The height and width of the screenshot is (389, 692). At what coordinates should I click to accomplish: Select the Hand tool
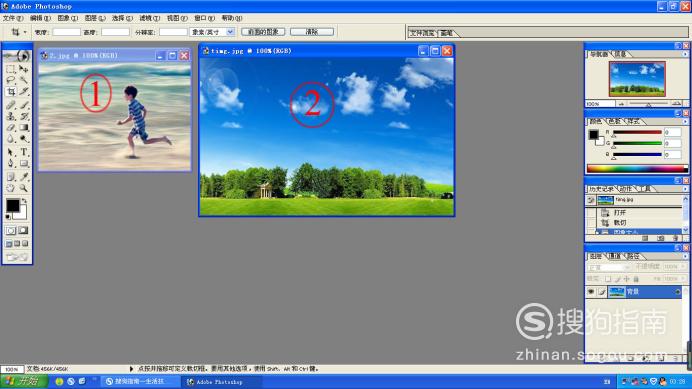11,188
